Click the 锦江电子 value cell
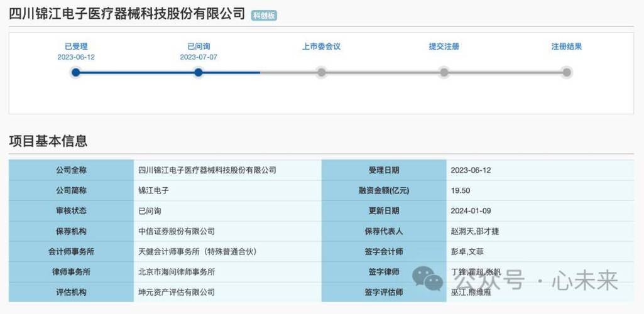The width and height of the screenshot is (644, 314). tap(227, 190)
